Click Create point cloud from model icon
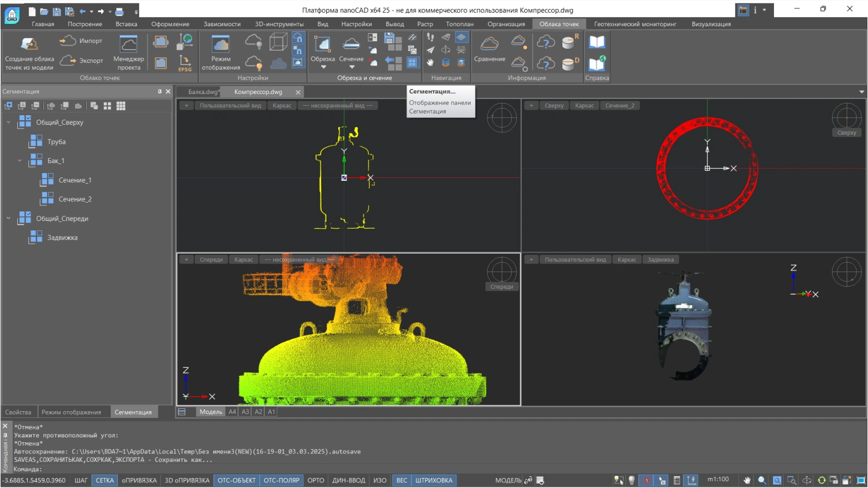 [29, 45]
